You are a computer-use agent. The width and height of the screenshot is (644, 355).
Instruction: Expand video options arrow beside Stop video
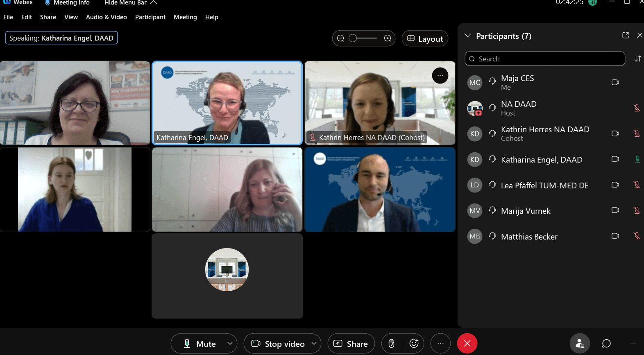click(314, 344)
